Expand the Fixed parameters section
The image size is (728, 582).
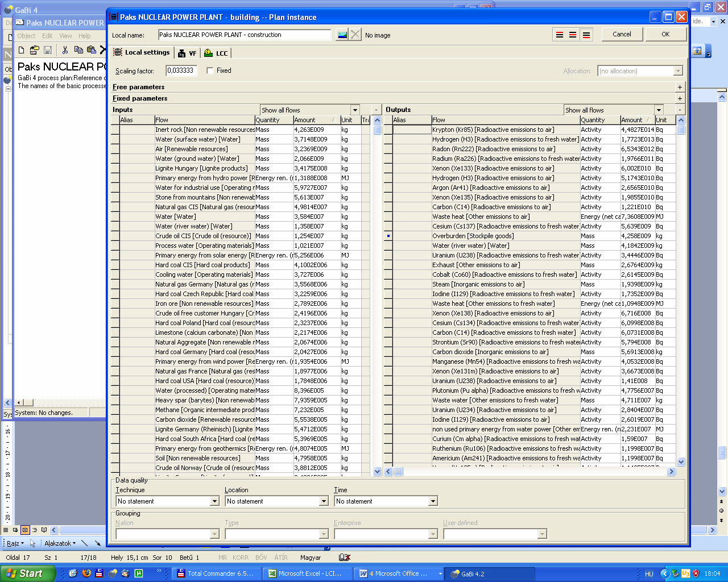[680, 98]
